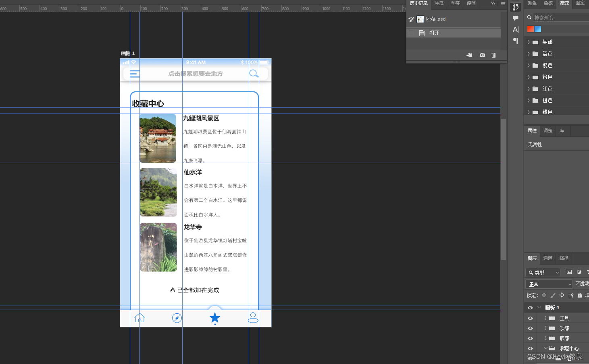Create a new snapshot in the History panel
Image resolution: width=589 pixels, height=364 pixels.
click(482, 55)
